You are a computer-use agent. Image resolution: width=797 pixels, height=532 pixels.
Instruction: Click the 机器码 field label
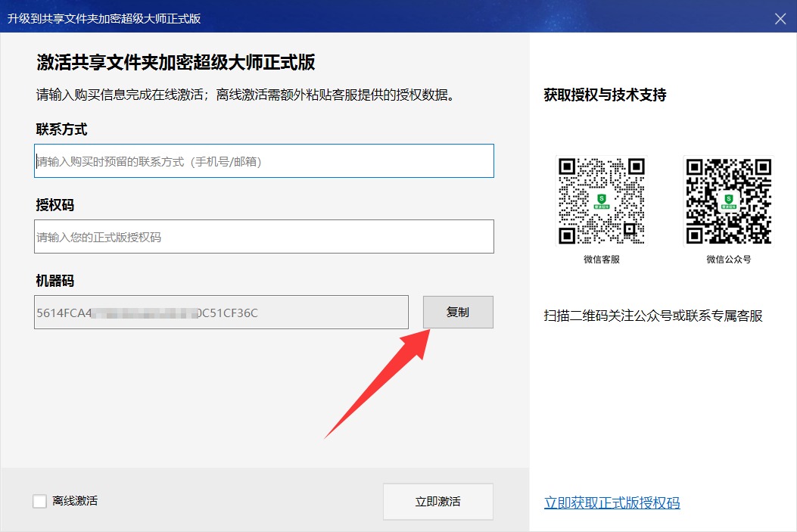(x=55, y=281)
